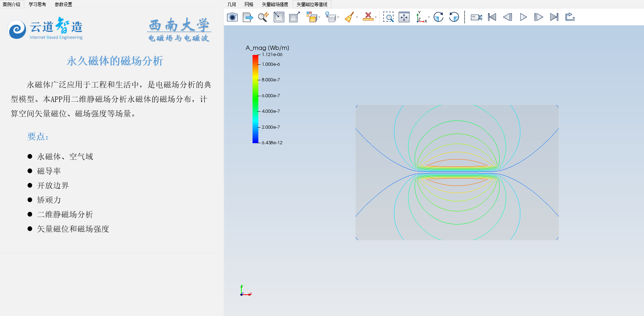
Task: Click the 二维静磁场分析 bullet item
Action: coord(65,214)
